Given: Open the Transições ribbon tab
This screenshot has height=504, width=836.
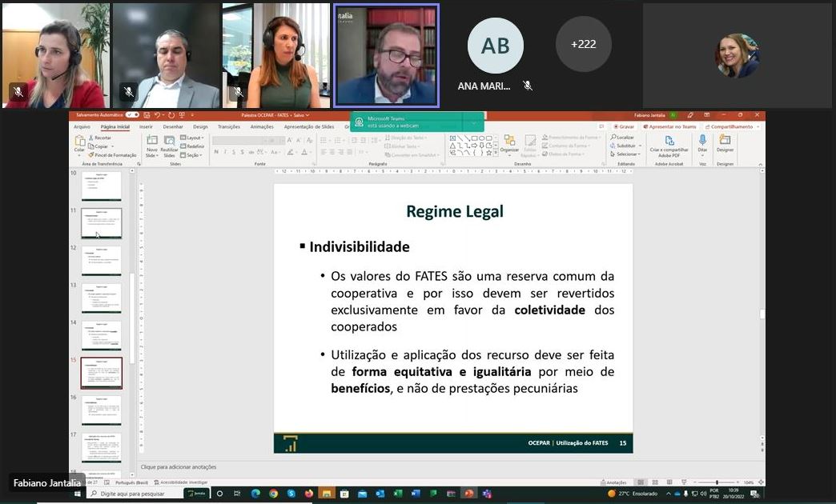Looking at the screenshot, I should coord(229,126).
